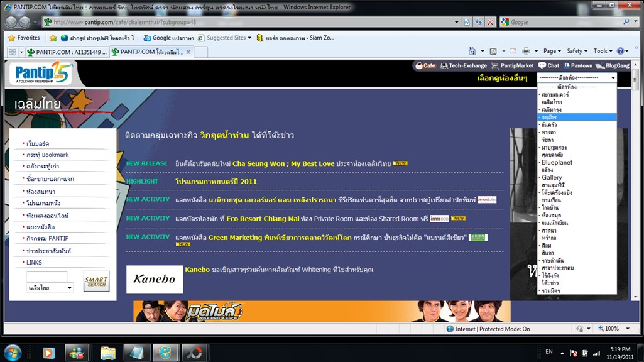
Task: Open the Kanebo link text
Action: pyautogui.click(x=197, y=270)
